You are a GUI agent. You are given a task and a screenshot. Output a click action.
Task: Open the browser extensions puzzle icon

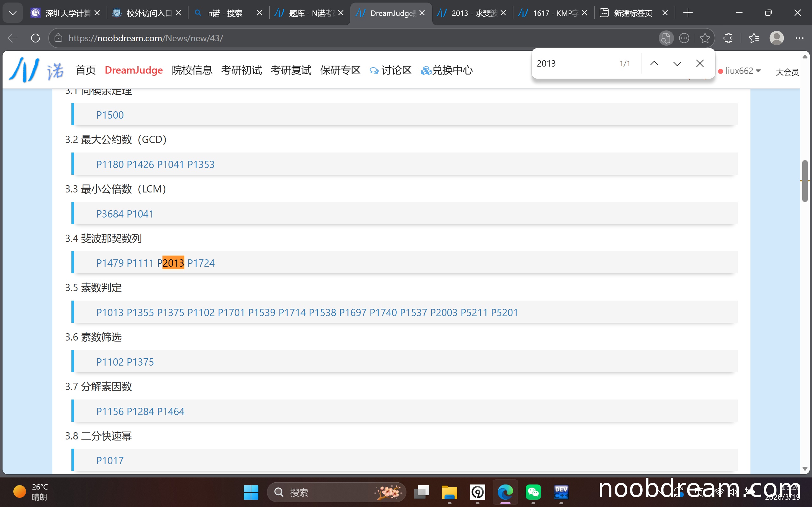[x=728, y=38]
